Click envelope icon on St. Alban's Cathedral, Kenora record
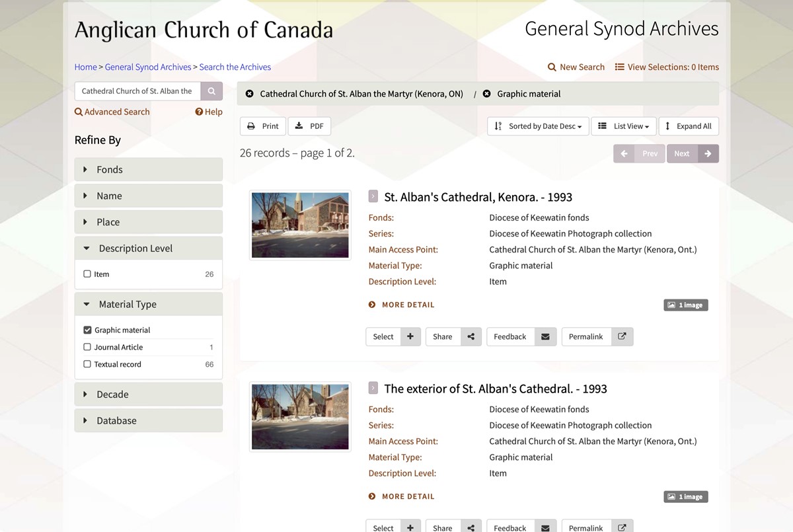The height and width of the screenshot is (532, 793). click(x=545, y=336)
